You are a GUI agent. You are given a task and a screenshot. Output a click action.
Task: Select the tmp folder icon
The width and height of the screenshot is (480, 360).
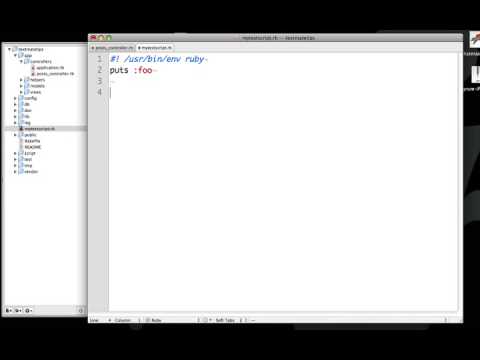click(x=21, y=165)
